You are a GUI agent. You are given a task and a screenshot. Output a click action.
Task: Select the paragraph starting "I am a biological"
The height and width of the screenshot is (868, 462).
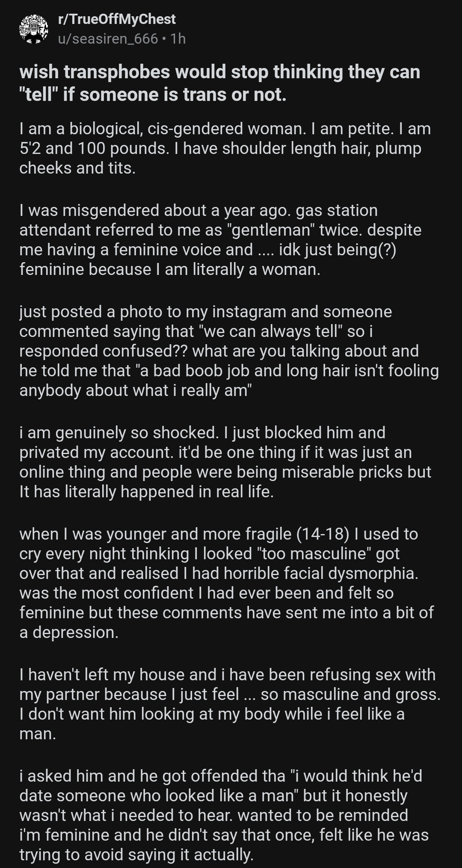225,148
